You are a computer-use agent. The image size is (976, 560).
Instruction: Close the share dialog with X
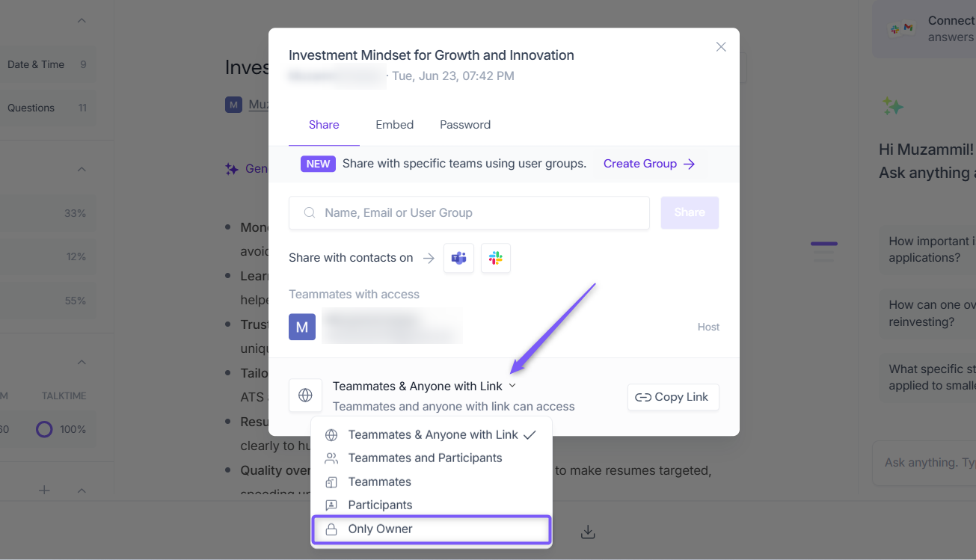click(721, 46)
